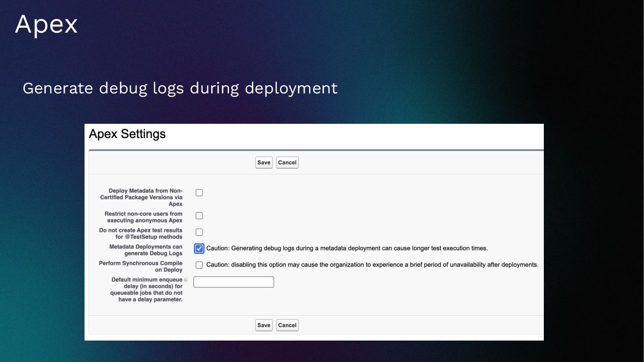Click the "Metadata Deployments can generate Debug Logs" label
Viewport: 644px width, 362px height.
146,250
